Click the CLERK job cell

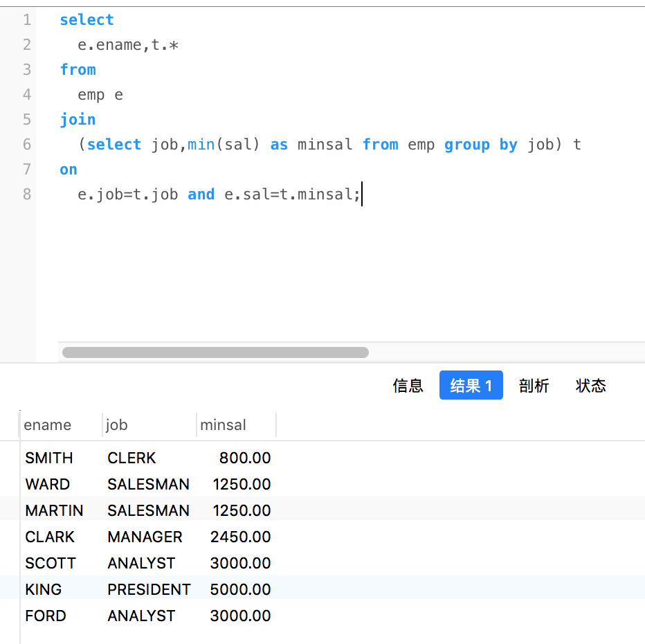[131, 458]
